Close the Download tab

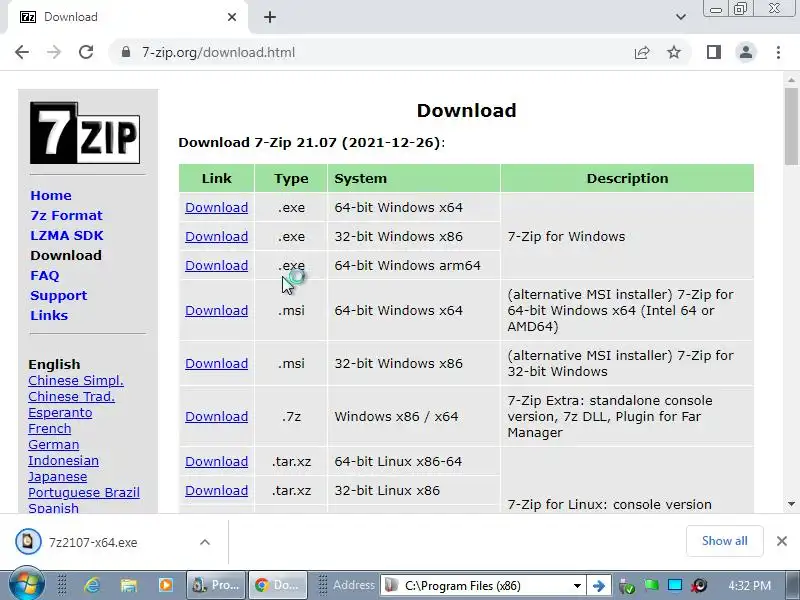pos(232,17)
